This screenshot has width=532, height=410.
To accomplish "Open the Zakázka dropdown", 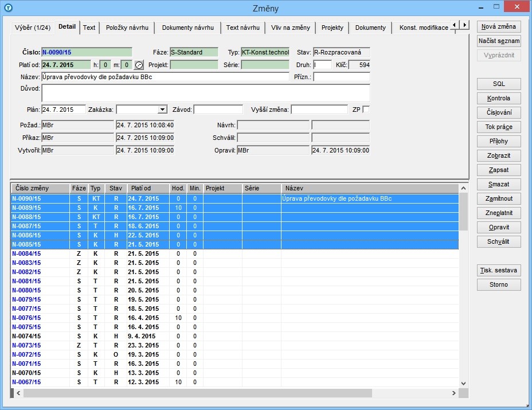I will (162, 110).
